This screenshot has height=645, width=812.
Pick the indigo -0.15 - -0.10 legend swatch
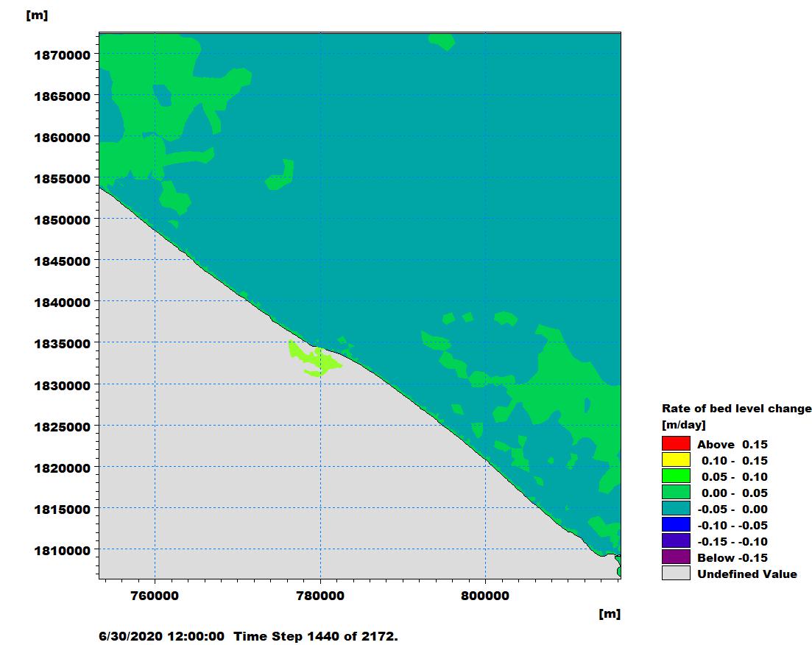(x=676, y=540)
